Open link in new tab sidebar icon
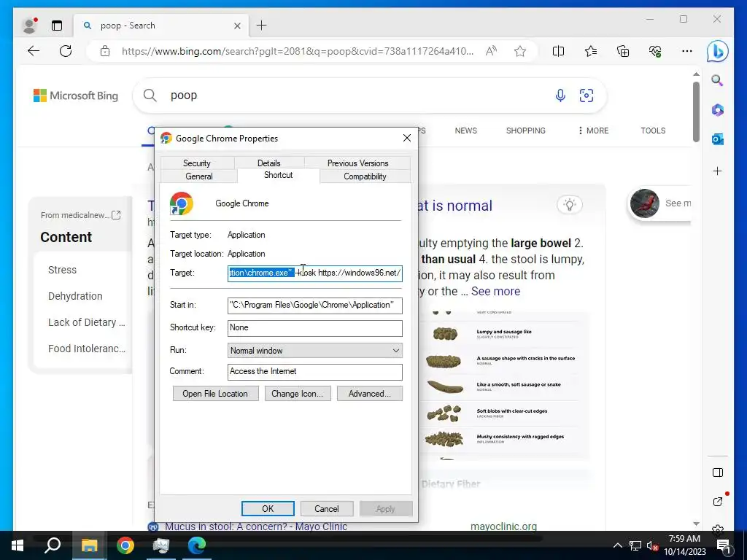 click(718, 502)
